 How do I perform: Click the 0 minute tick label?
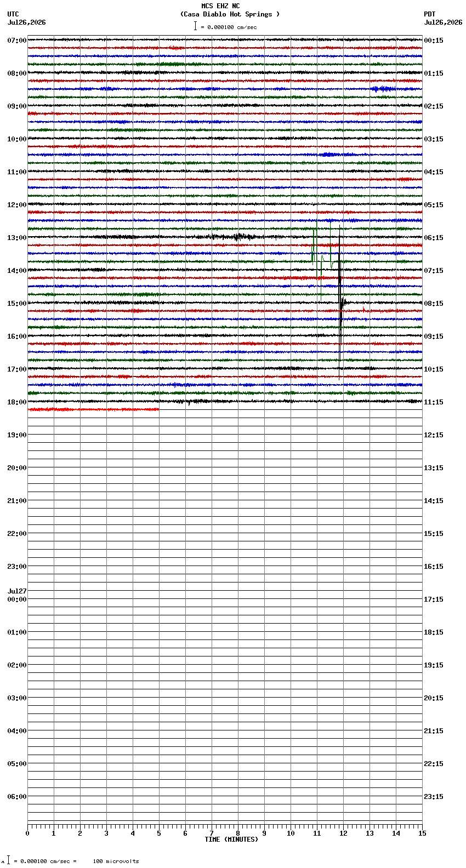(27, 833)
